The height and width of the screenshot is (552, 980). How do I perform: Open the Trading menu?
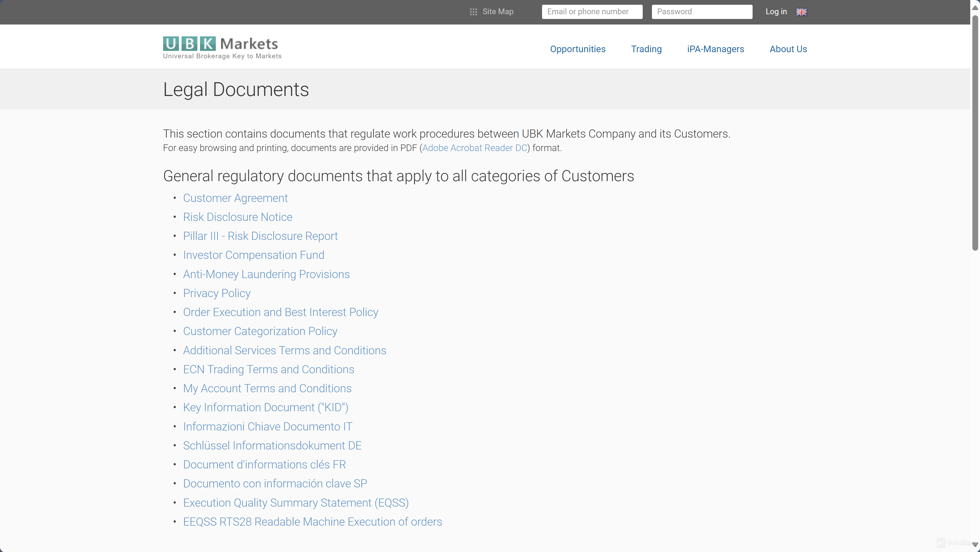click(x=646, y=49)
